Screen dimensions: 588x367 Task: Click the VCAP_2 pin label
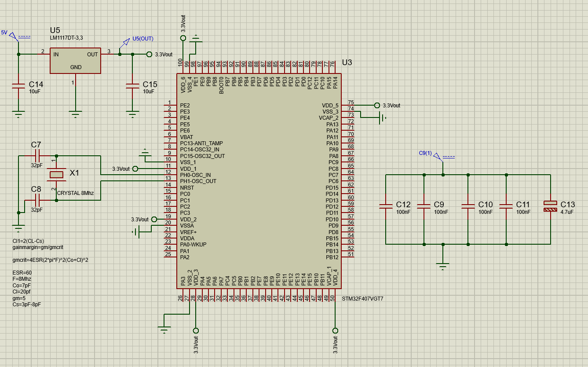329,118
